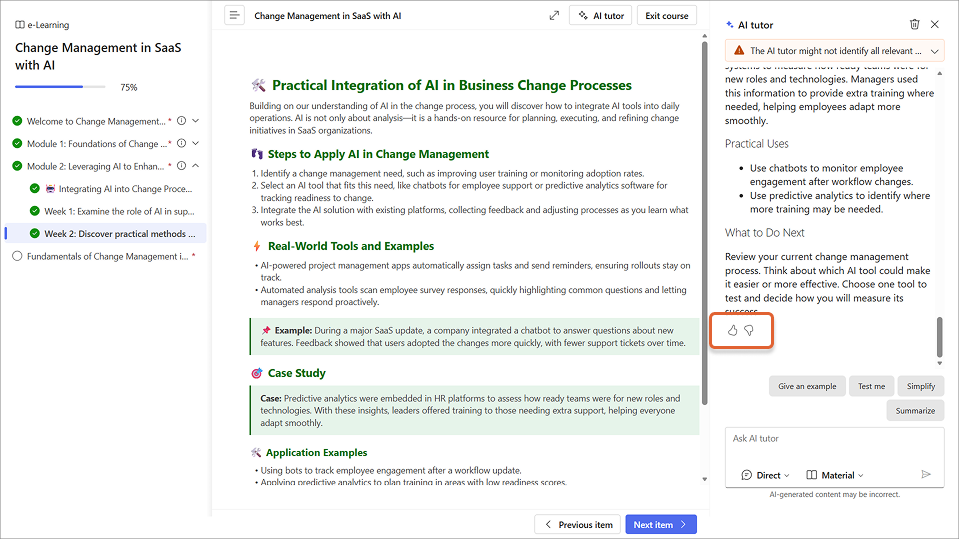Click the thumbs down feedback icon
The height and width of the screenshot is (539, 959).
(x=749, y=330)
